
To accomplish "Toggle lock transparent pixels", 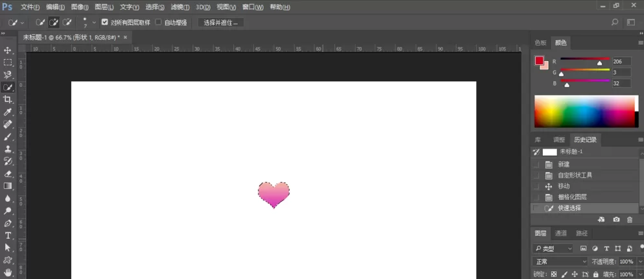I will click(554, 274).
